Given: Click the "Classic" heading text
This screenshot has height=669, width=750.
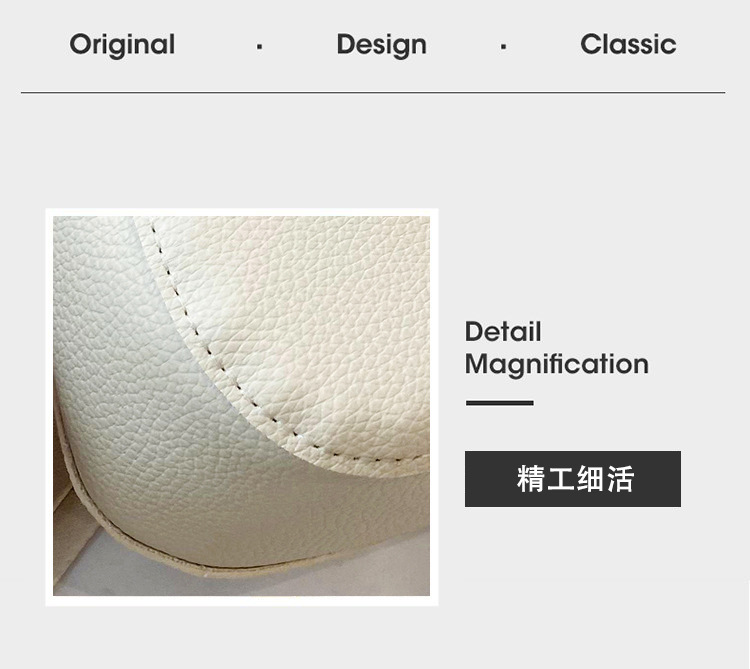Looking at the screenshot, I should 628,44.
